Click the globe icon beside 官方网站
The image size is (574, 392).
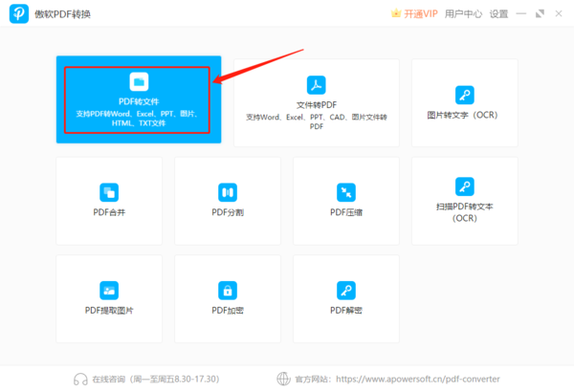(282, 378)
